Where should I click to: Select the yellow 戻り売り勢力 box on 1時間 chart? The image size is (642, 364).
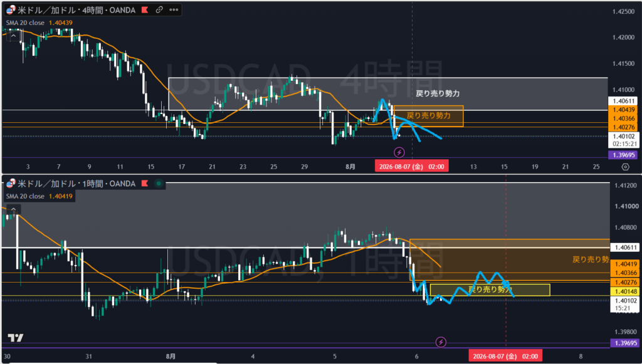[x=490, y=289]
